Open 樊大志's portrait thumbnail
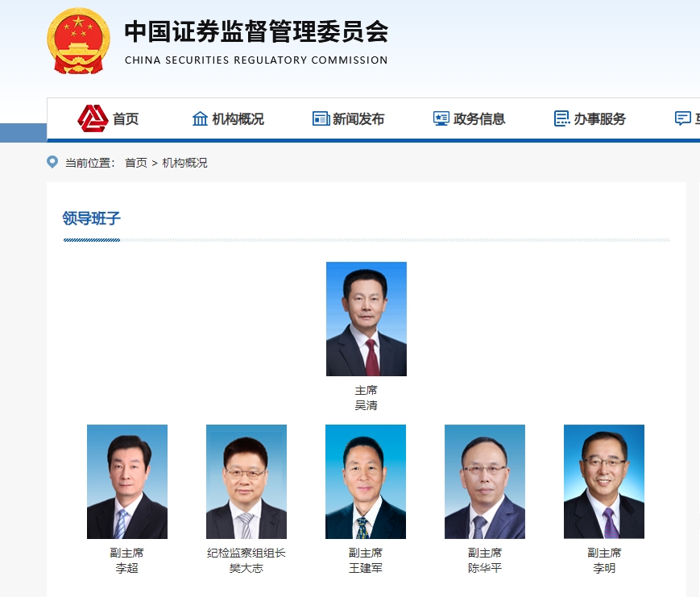 coord(246,482)
